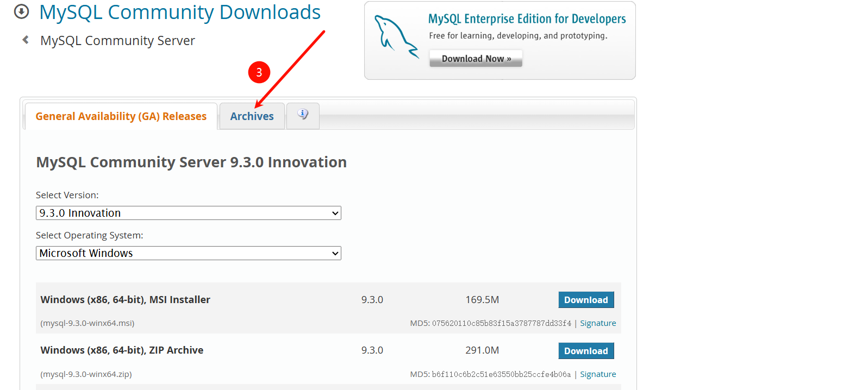Click the back chevron beside MySQL Community Server
Screen dimensions: 868x390
click(26, 40)
